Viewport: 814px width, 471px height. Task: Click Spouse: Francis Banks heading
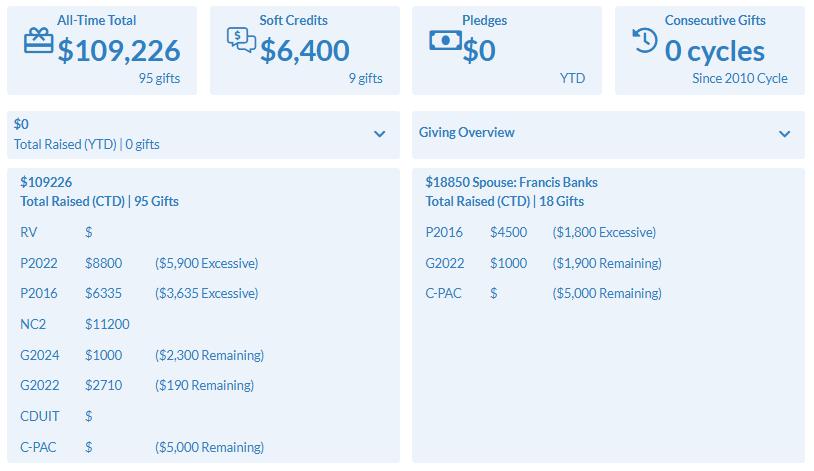click(x=535, y=182)
